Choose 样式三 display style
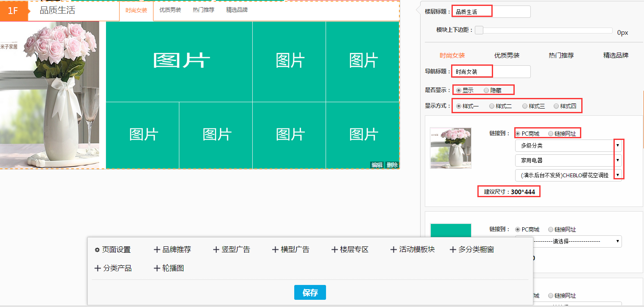The image size is (644, 307). tap(525, 106)
